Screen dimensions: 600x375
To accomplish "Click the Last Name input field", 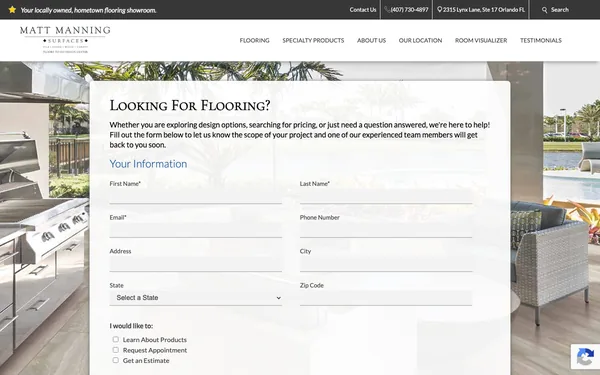I will click(x=386, y=196).
